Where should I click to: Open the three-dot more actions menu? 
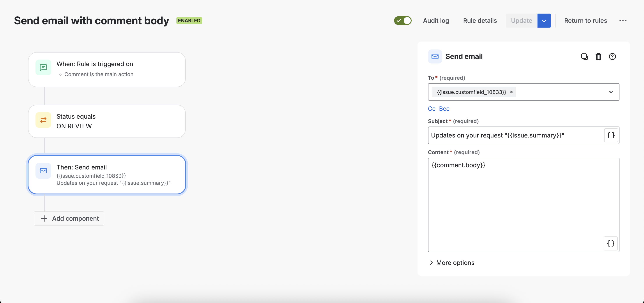(623, 21)
